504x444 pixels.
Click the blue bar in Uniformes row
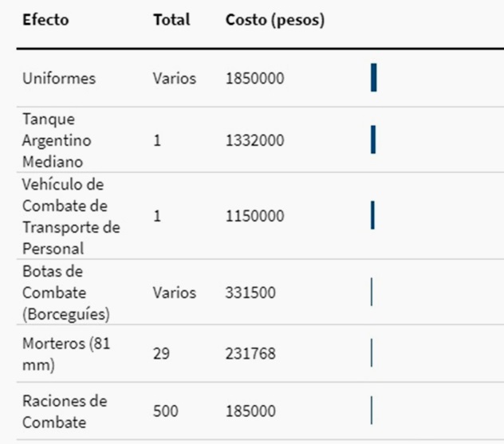[373, 79]
